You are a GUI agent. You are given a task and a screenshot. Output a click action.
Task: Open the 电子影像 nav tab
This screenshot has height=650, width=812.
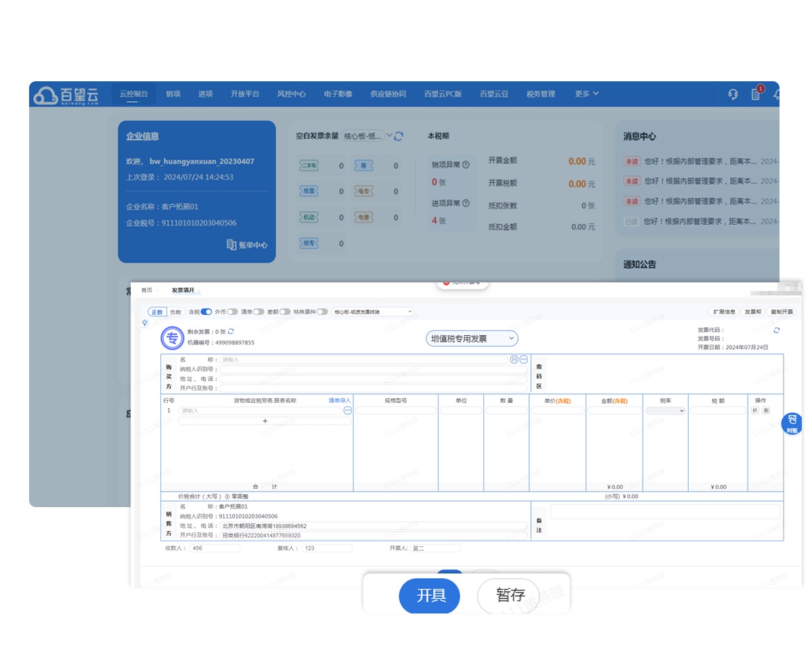338,94
